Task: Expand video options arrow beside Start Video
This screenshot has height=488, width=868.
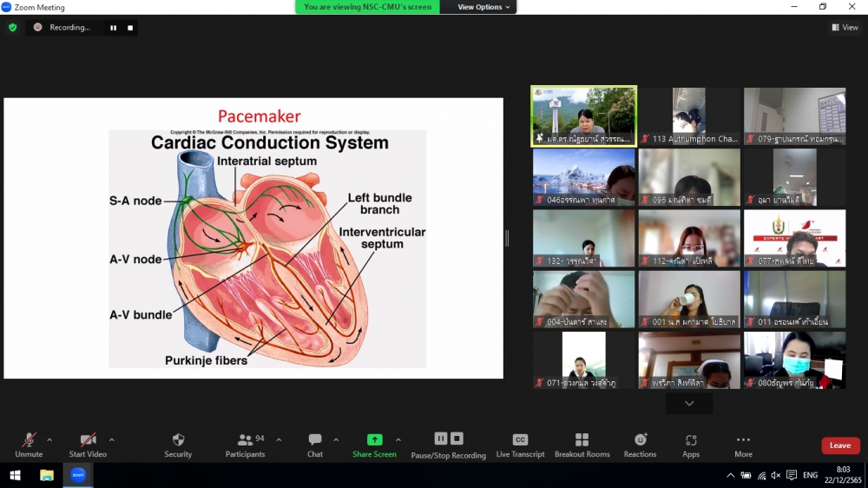Action: tap(111, 440)
